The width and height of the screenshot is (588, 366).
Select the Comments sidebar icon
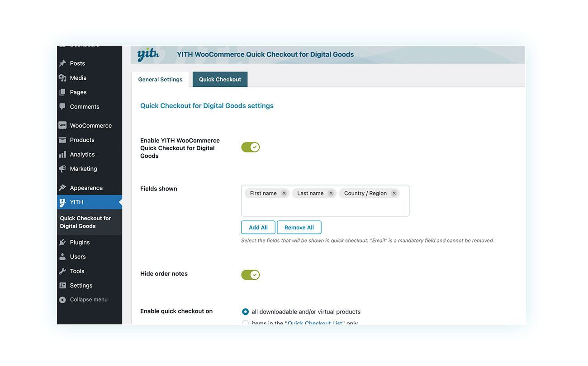(x=85, y=106)
